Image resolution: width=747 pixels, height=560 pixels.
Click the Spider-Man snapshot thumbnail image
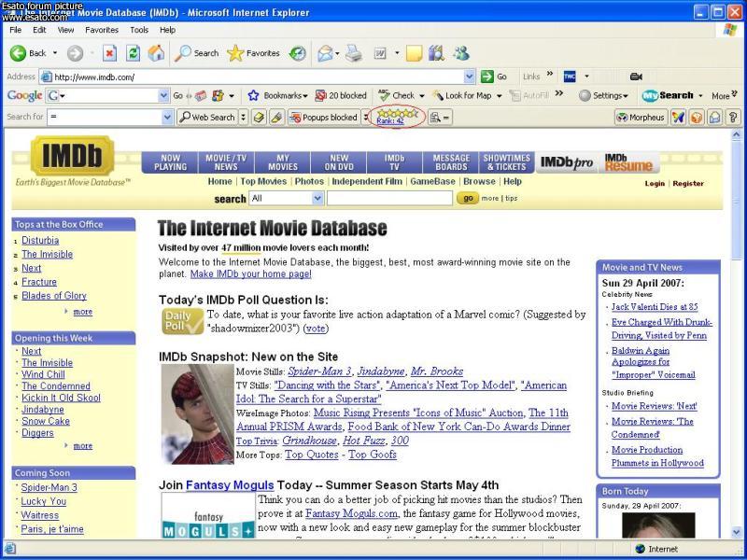(x=196, y=413)
